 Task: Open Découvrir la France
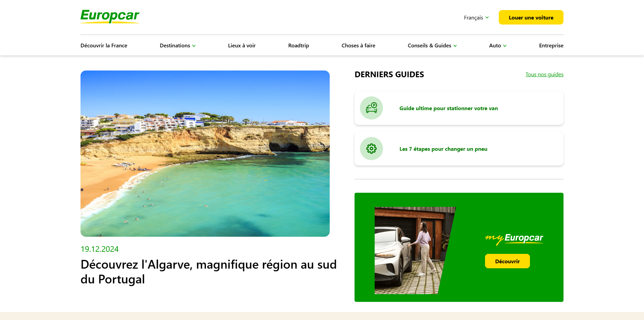[x=104, y=46]
